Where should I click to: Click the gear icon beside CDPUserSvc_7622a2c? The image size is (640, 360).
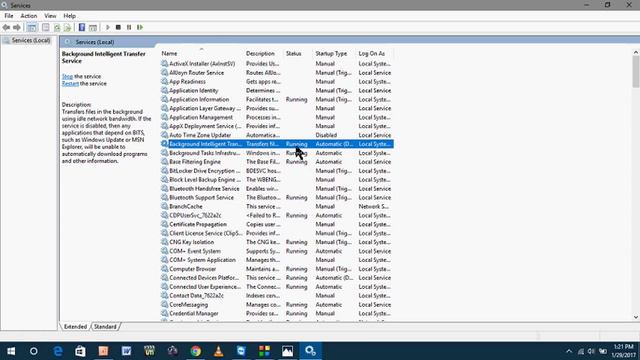point(164,216)
